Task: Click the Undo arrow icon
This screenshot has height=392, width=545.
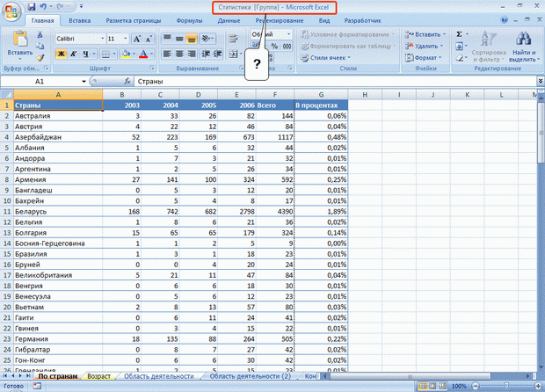Action: point(43,6)
